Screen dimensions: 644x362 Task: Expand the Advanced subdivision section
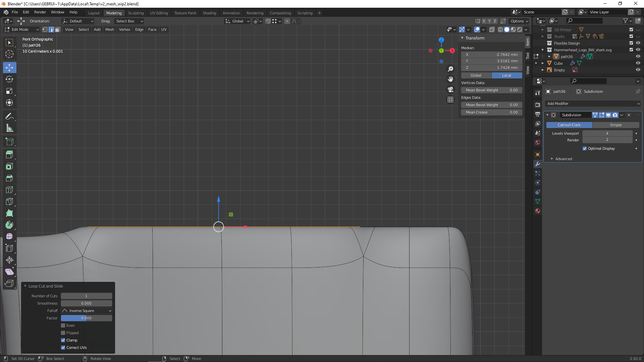(x=563, y=159)
